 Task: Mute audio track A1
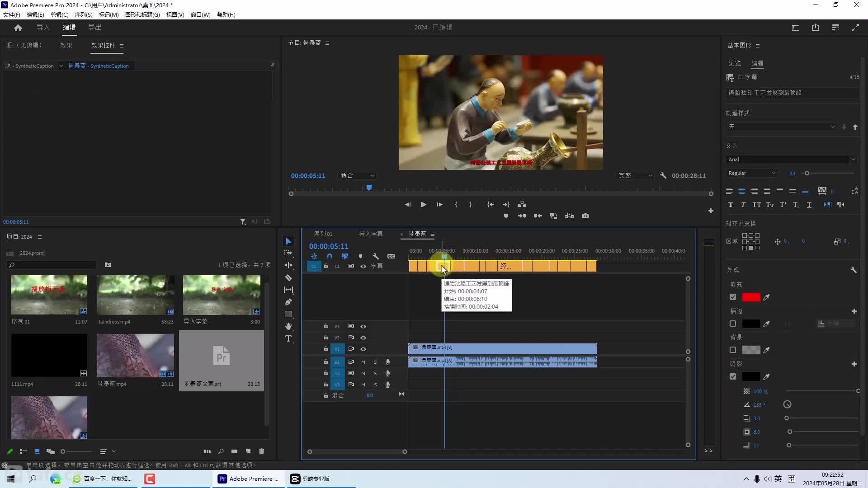pos(363,362)
